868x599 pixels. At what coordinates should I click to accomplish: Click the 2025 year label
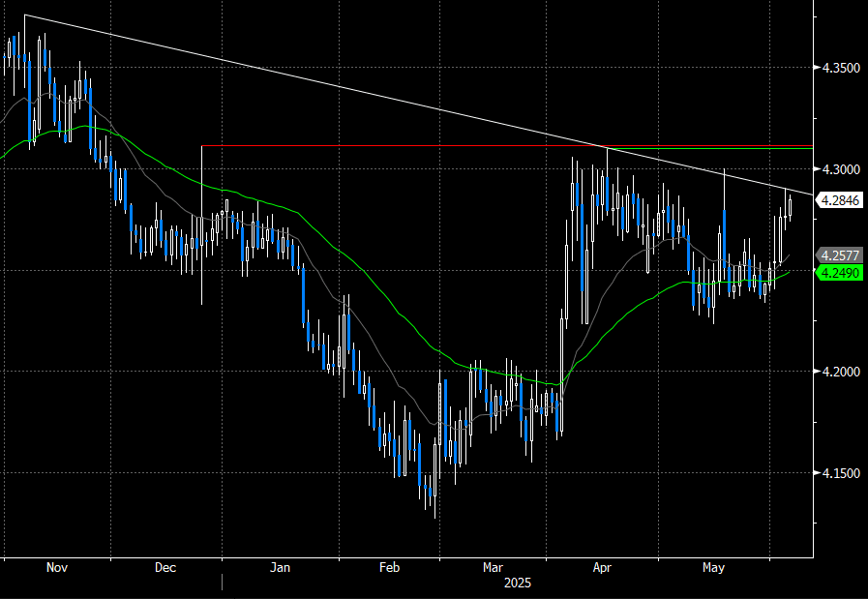pos(518,583)
